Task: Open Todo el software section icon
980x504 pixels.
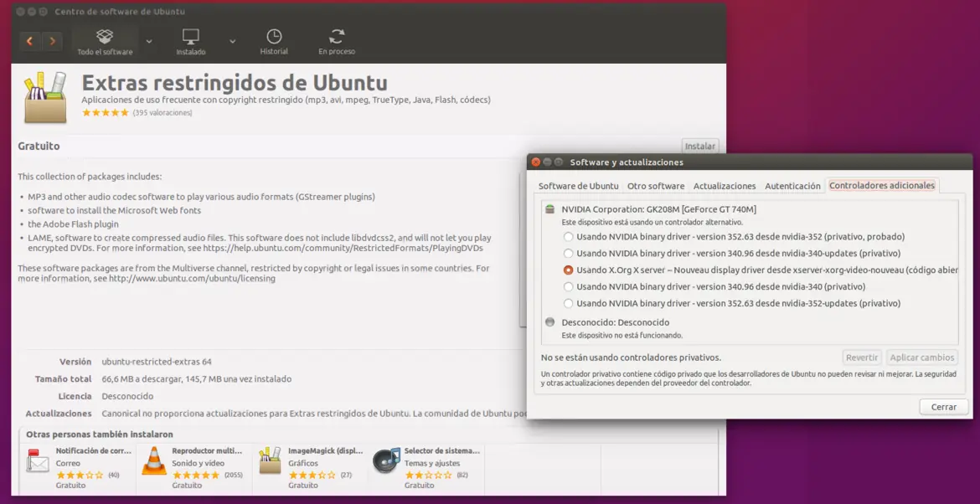Action: pos(105,36)
